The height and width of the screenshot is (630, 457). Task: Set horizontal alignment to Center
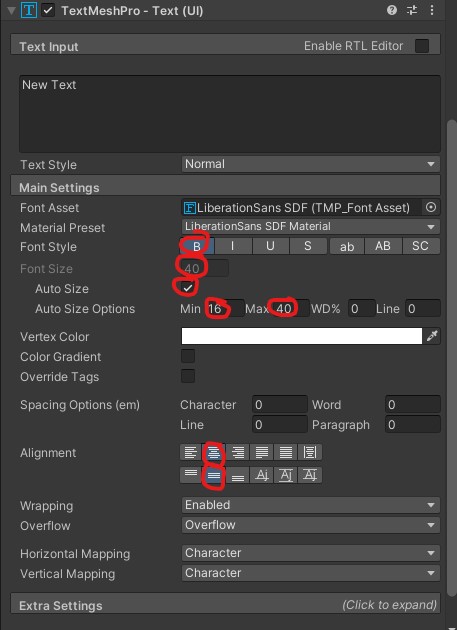[214, 453]
